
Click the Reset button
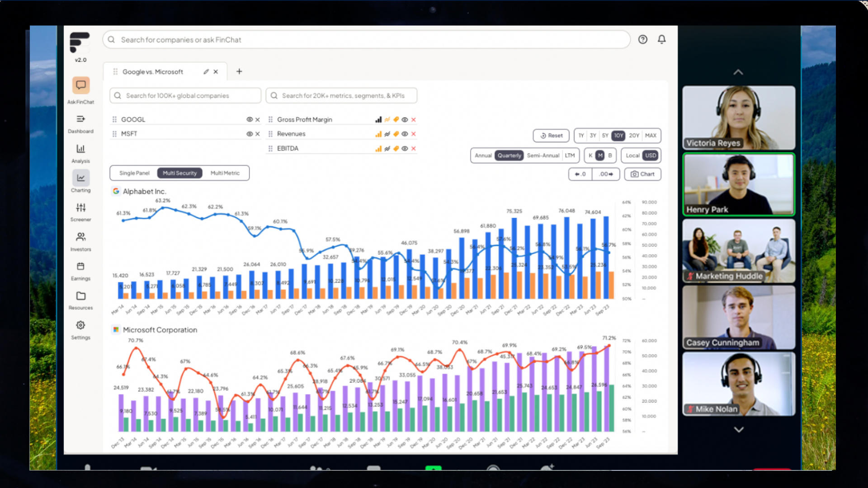(551, 136)
